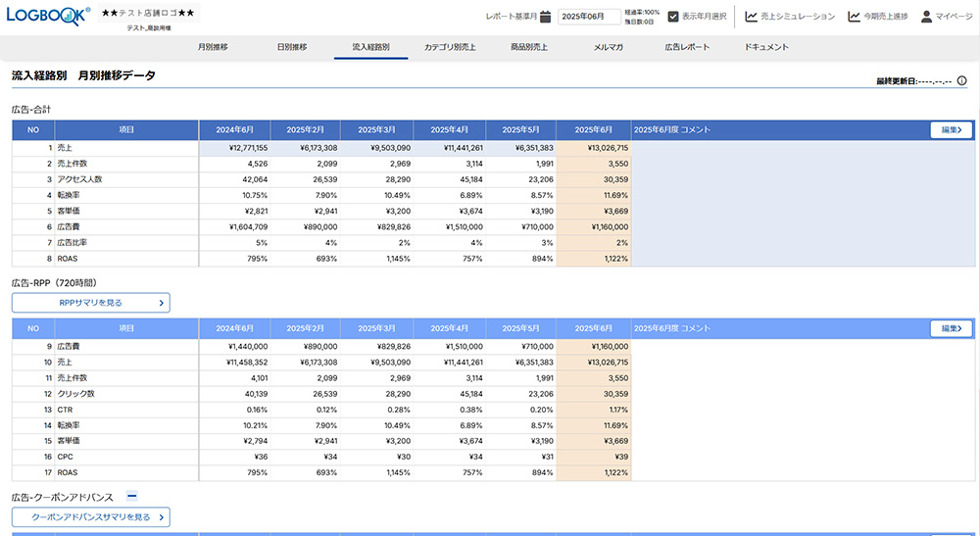The width and height of the screenshot is (980, 536).
Task: Click the LOGBOOK logo
Action: pos(47,15)
